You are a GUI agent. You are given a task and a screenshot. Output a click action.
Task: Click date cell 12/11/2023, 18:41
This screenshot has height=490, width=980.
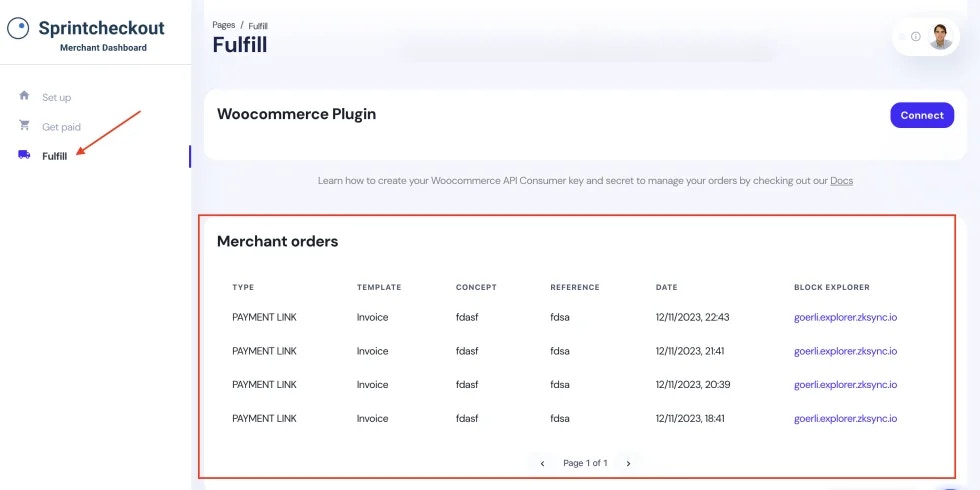point(690,418)
